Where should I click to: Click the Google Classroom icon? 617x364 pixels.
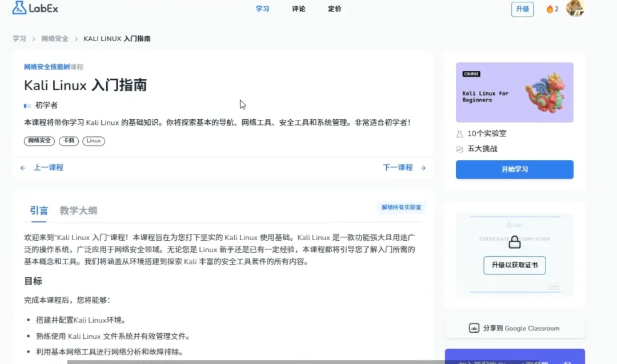point(474,328)
